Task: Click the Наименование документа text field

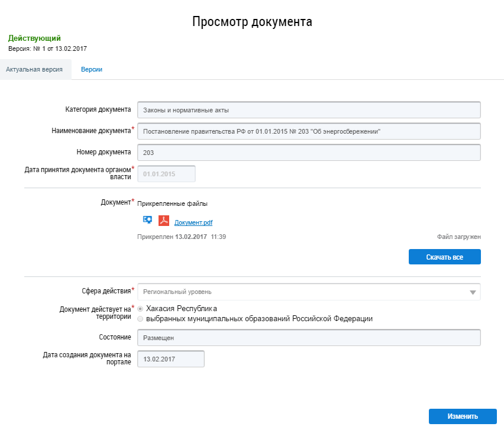Action: [x=308, y=131]
